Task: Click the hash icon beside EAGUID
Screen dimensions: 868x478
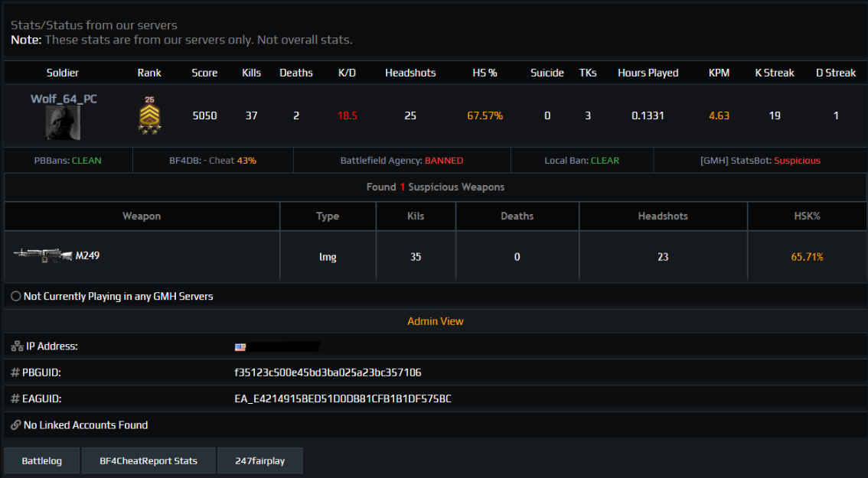Action: (x=15, y=399)
